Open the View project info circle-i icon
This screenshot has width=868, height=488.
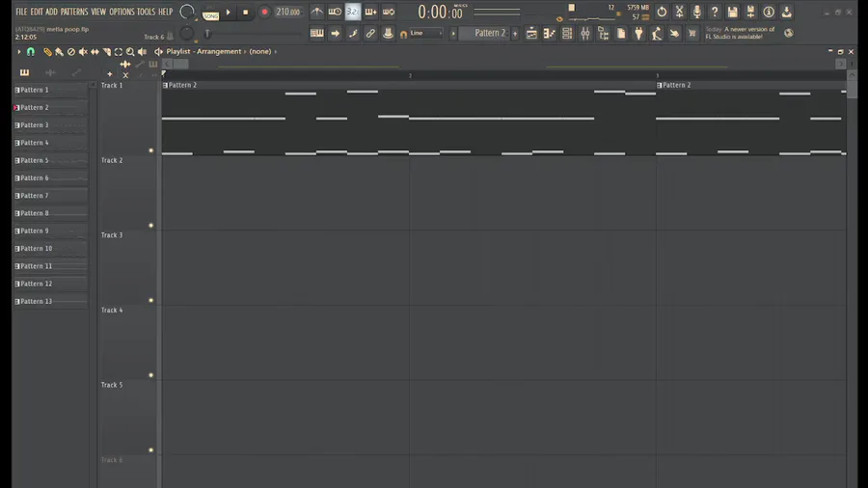click(769, 12)
